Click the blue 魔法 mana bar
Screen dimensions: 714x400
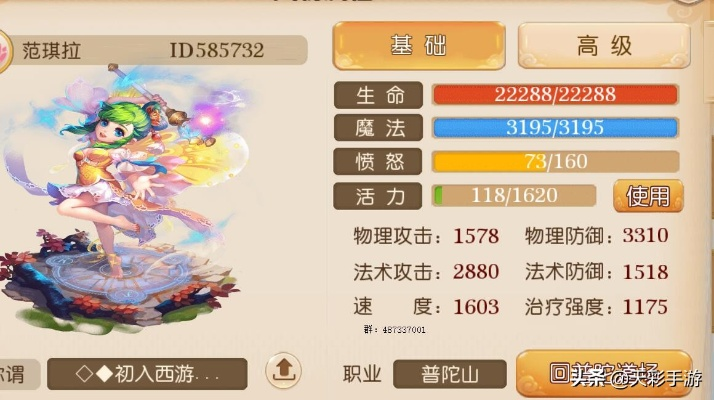pos(555,128)
